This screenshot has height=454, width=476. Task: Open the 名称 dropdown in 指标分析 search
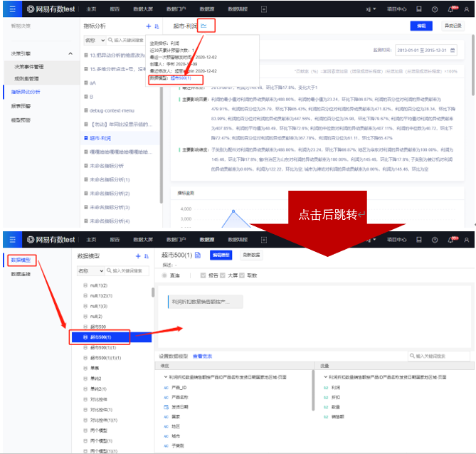click(94, 41)
